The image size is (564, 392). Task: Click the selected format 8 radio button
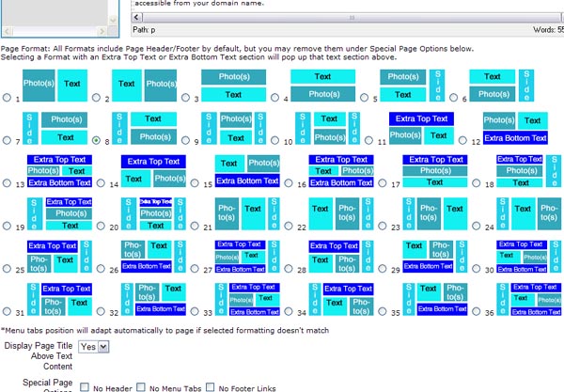point(96,140)
